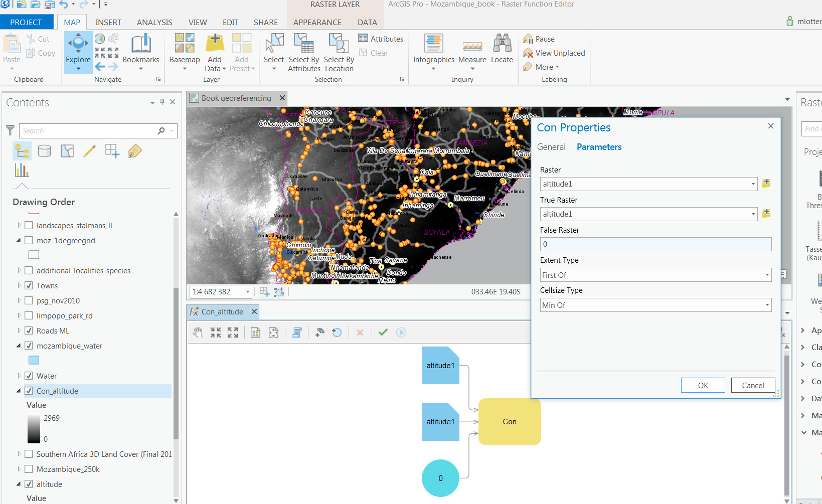The height and width of the screenshot is (504, 822).
Task: Expand the landscapes_stalmans_ll layer
Action: [x=19, y=226]
